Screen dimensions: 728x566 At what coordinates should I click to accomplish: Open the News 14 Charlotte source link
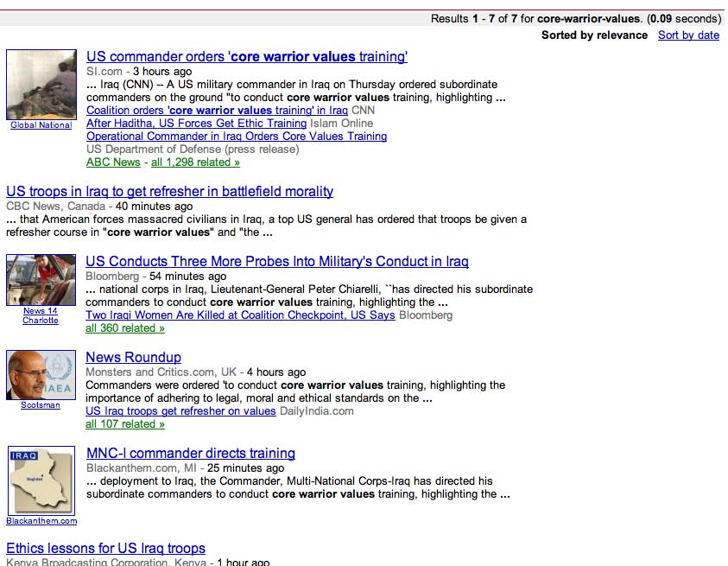coord(41,315)
